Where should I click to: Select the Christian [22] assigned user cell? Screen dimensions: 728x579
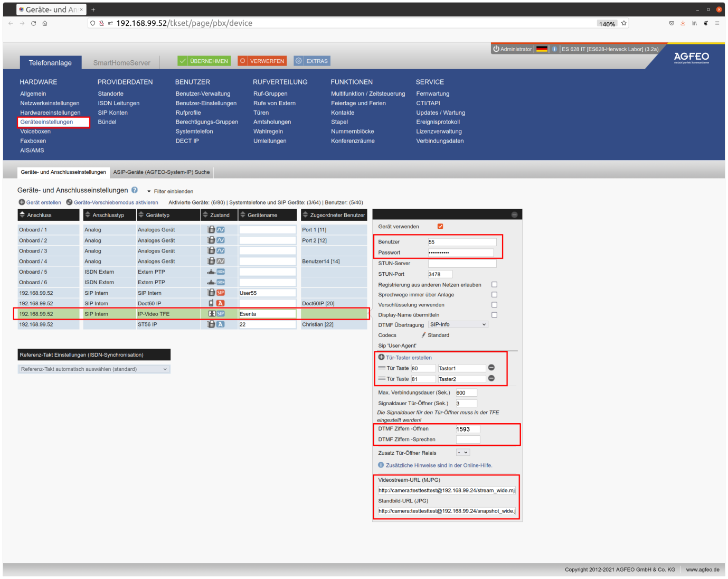point(334,324)
